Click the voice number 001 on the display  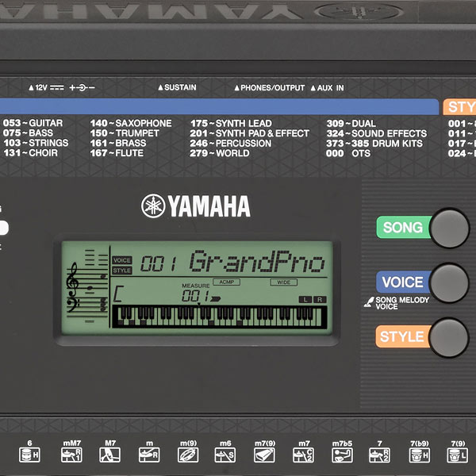click(x=158, y=263)
